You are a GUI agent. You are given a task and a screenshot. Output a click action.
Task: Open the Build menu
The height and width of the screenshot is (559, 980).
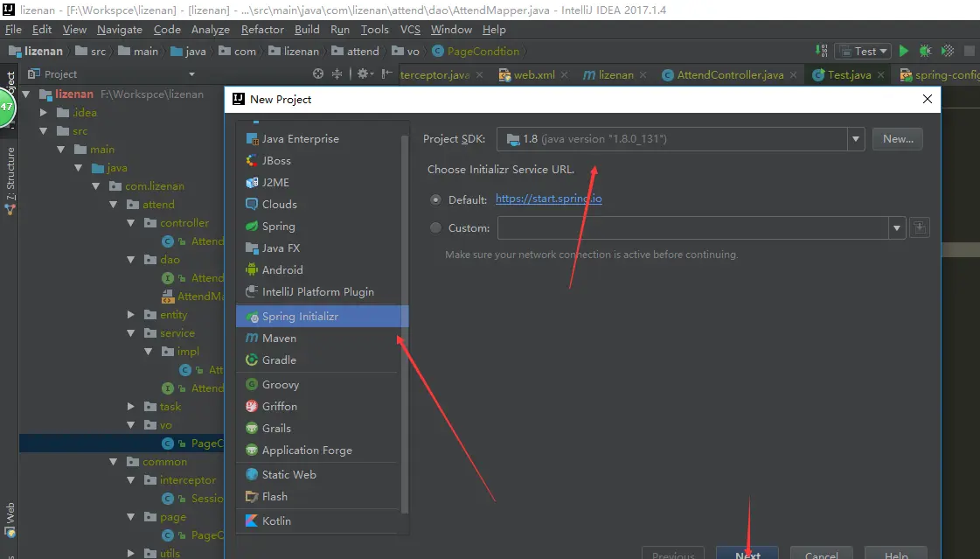coord(307,30)
